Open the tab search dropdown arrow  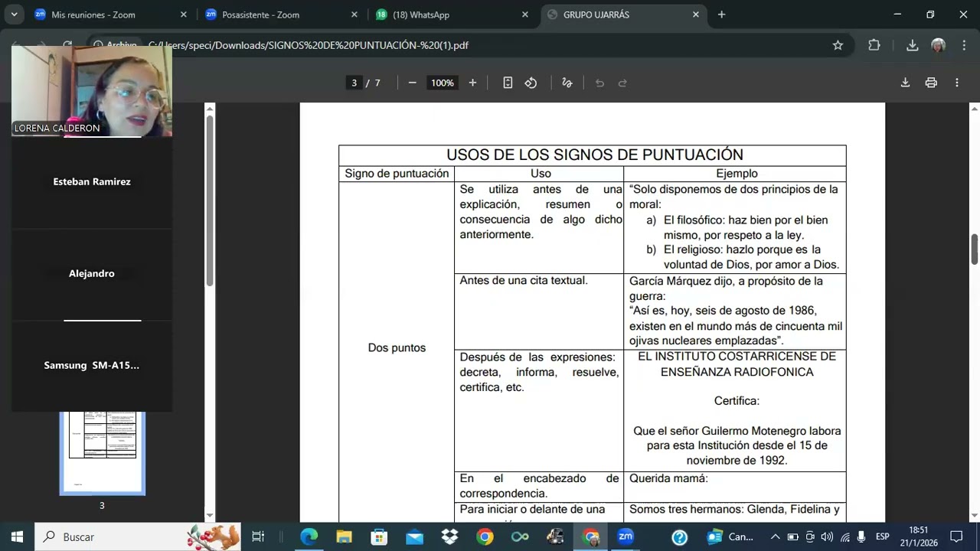coord(14,15)
